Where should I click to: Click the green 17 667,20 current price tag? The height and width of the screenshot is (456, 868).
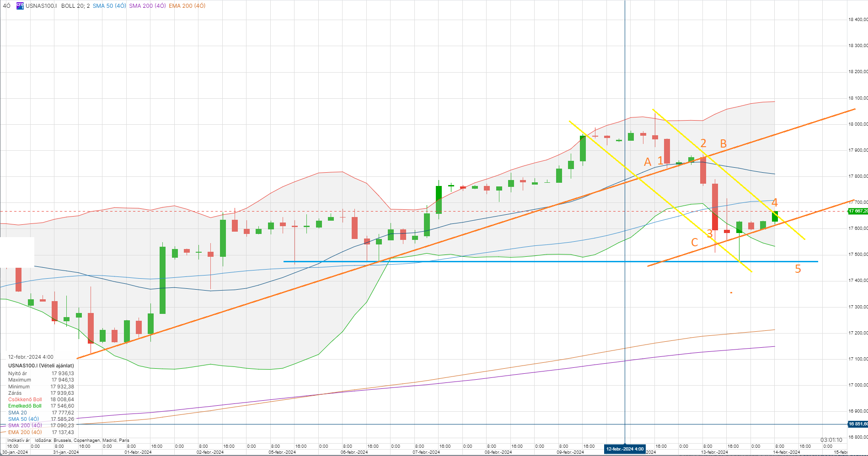858,211
